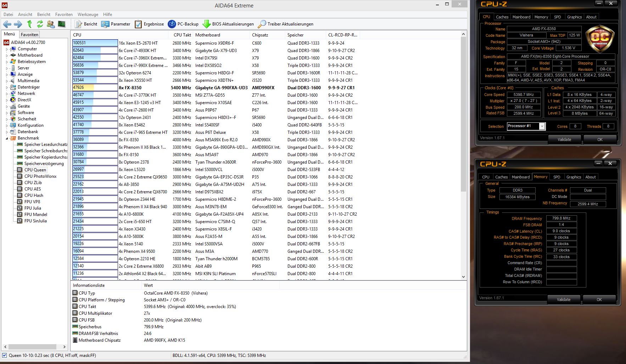Open the Favoriten menu
Image resolution: width=626 pixels, height=364 pixels.
pos(64,15)
